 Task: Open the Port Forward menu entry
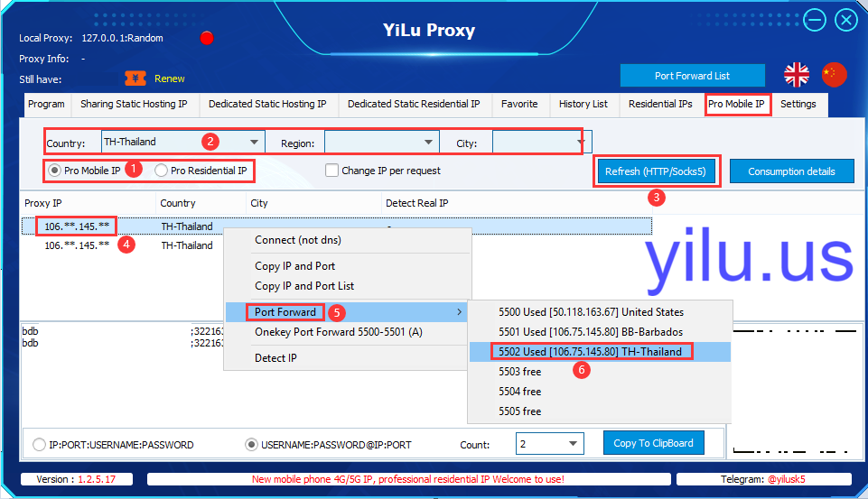347,312
